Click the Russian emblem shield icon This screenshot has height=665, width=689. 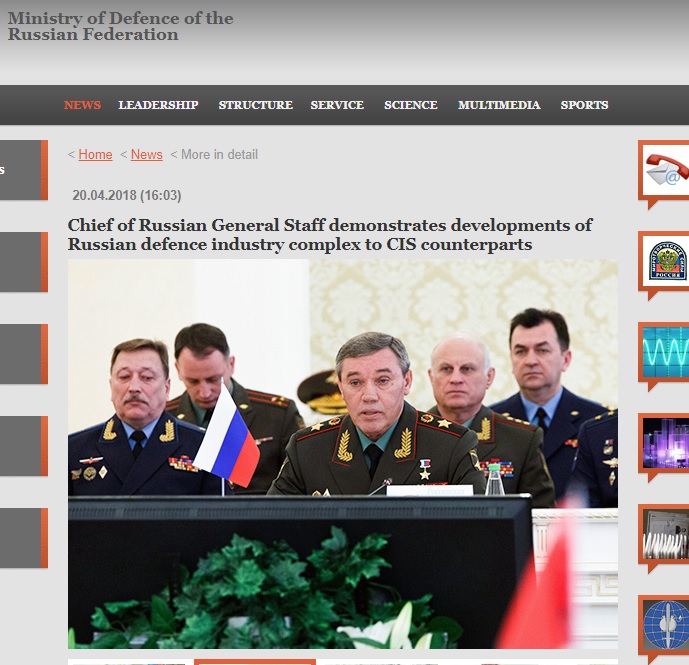click(x=666, y=261)
